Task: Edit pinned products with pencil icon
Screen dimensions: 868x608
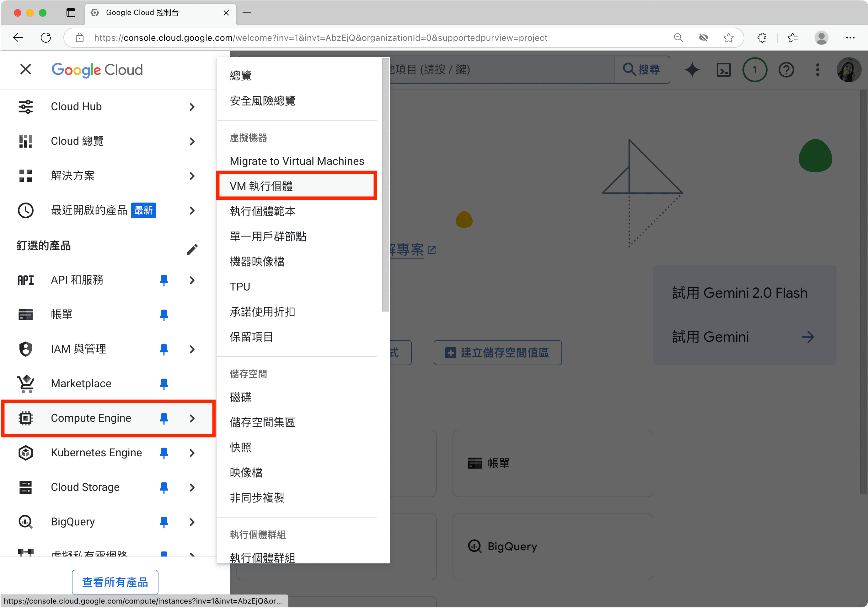Action: (x=192, y=249)
